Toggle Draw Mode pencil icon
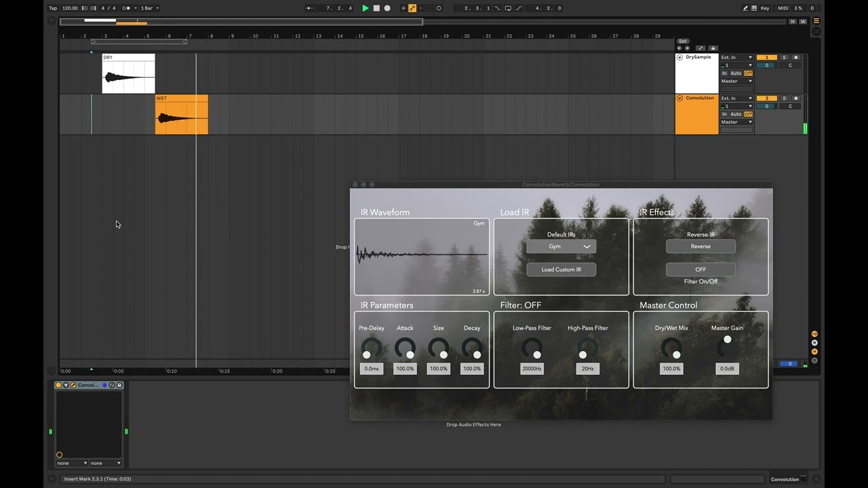The height and width of the screenshot is (488, 868). tap(745, 8)
